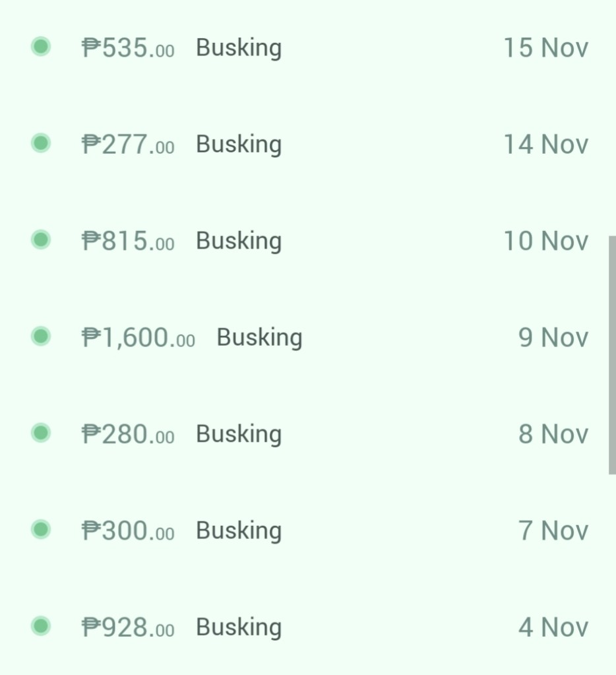Click the vertical scrollbar thumb
Screen dimensions: 616x675
click(612, 354)
